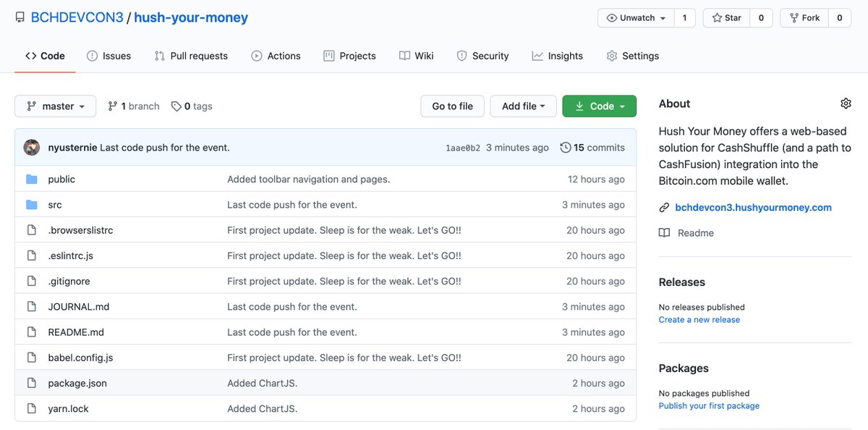This screenshot has width=868, height=430.
Task: Open the Unwatch dropdown
Action: [636, 18]
